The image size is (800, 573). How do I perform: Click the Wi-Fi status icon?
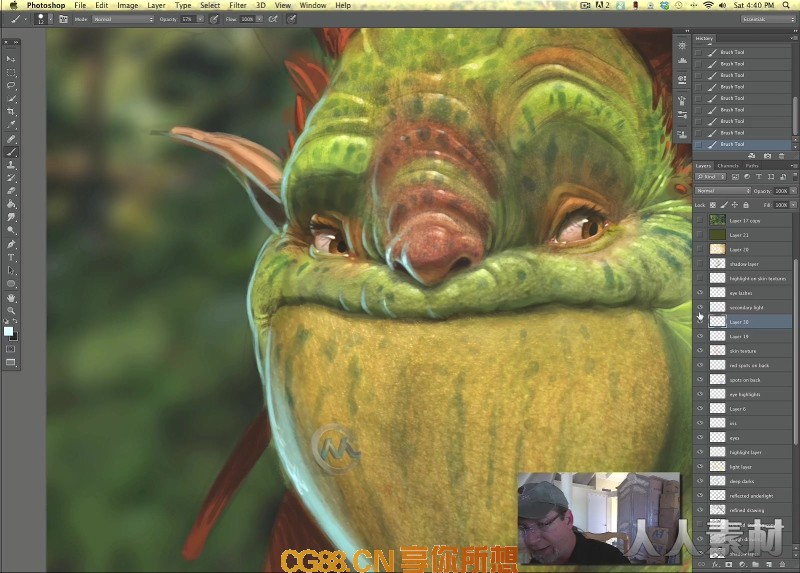[708, 5]
